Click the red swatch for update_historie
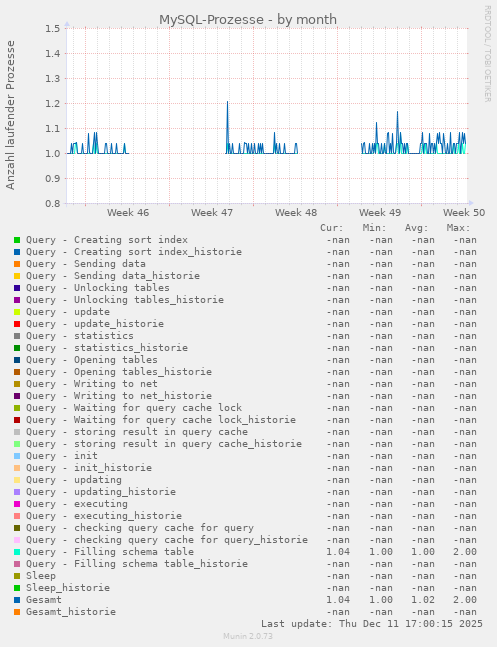The width and height of the screenshot is (497, 647). (x=17, y=324)
